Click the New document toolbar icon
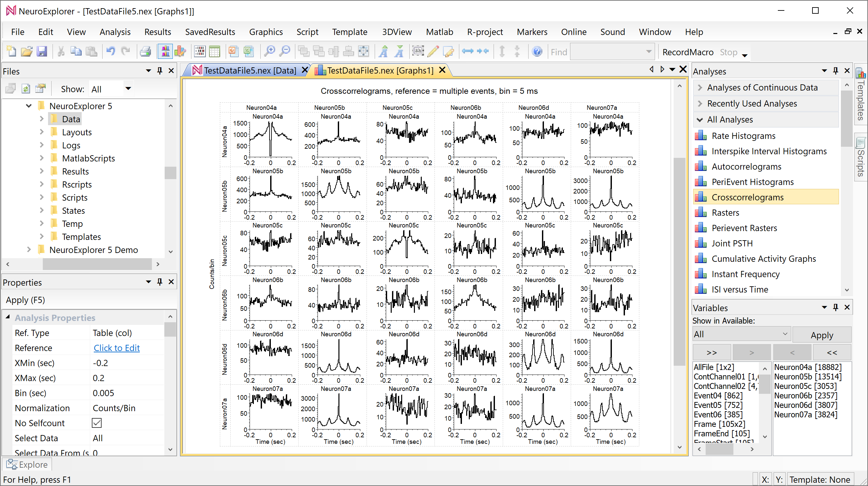The width and height of the screenshot is (868, 486). (x=11, y=52)
